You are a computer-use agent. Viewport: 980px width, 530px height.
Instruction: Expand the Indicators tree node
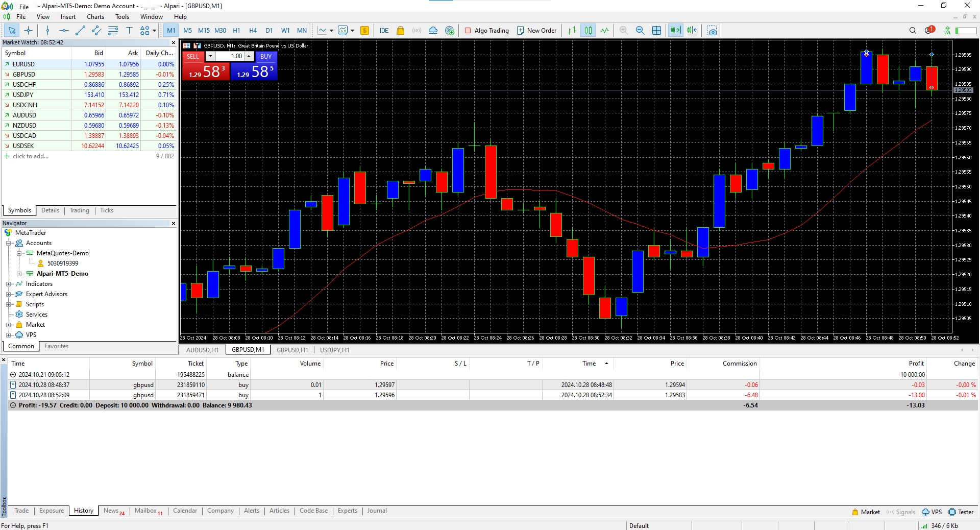point(9,284)
